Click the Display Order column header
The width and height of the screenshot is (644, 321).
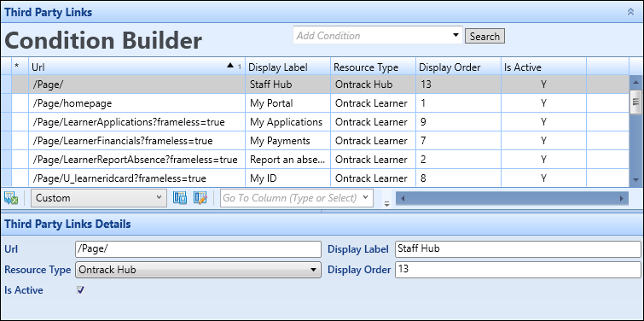[x=458, y=67]
